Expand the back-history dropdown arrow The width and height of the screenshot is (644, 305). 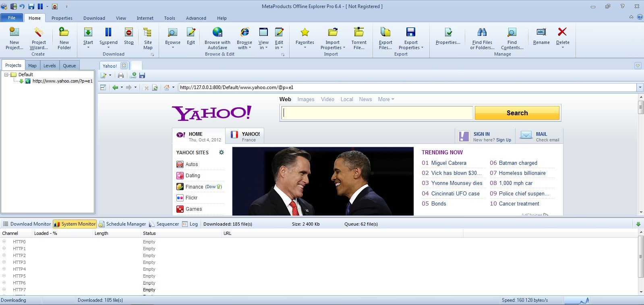pyautogui.click(x=122, y=87)
